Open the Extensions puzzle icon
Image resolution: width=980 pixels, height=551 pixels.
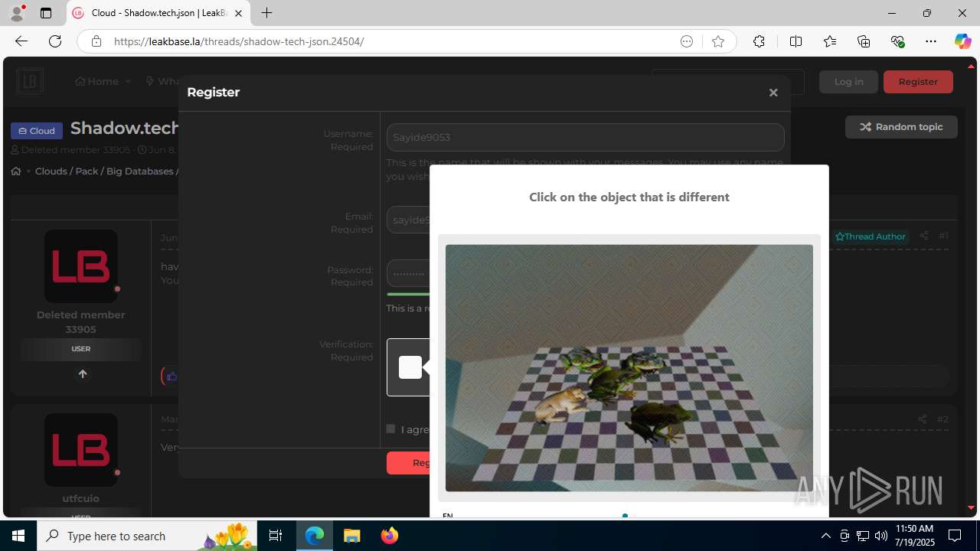tap(759, 41)
